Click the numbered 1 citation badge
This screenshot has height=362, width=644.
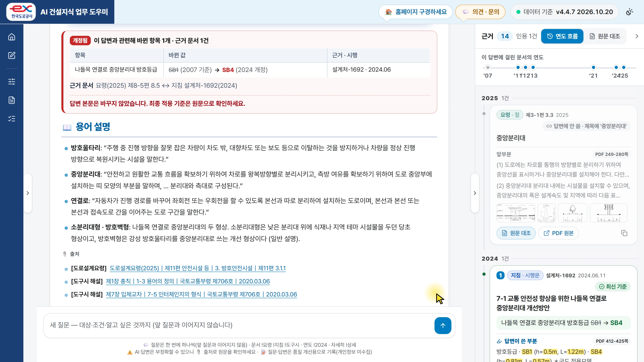[501, 275]
